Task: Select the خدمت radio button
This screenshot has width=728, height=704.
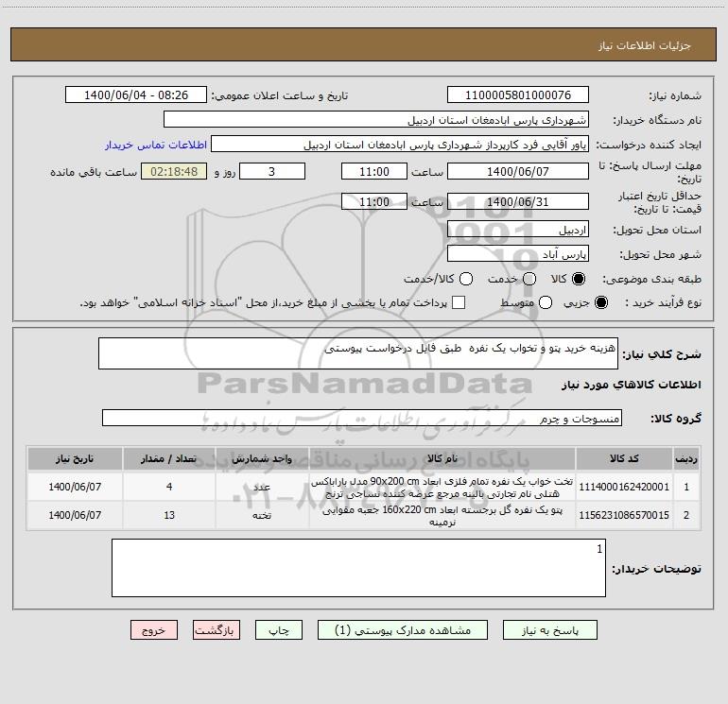Action: pyautogui.click(x=529, y=279)
